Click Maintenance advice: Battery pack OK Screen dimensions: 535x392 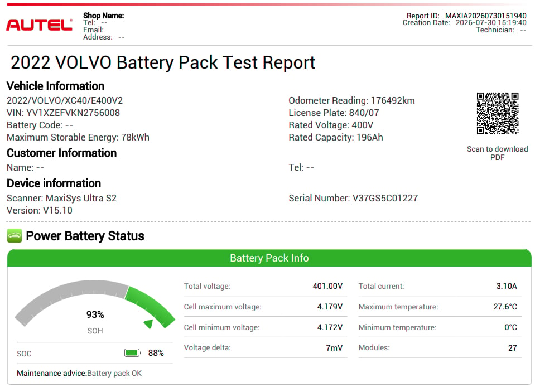coord(79,373)
